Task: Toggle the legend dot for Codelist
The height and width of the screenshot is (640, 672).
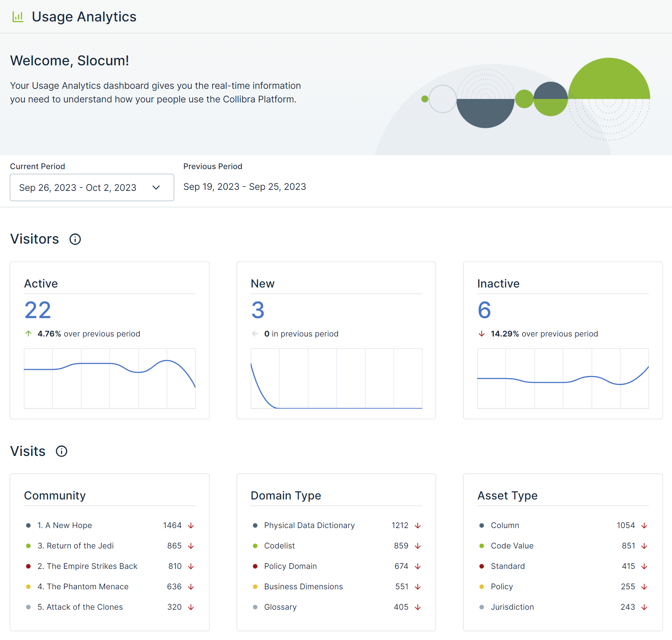Action: click(255, 546)
